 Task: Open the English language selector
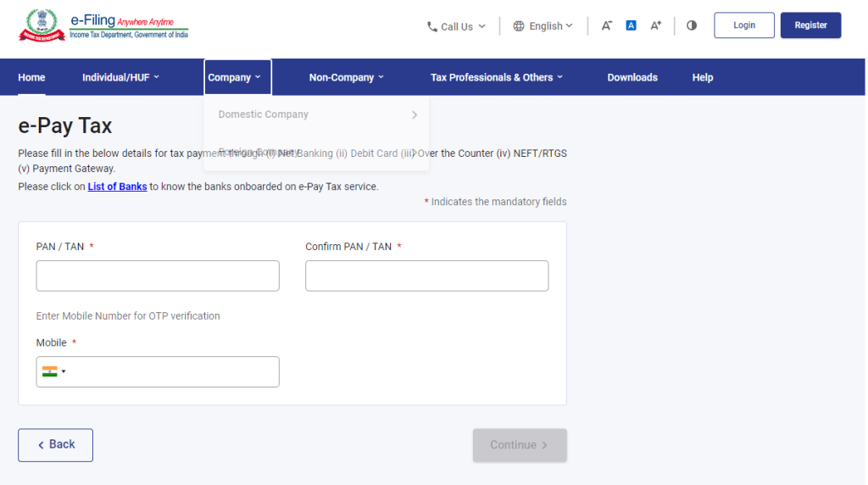[543, 26]
